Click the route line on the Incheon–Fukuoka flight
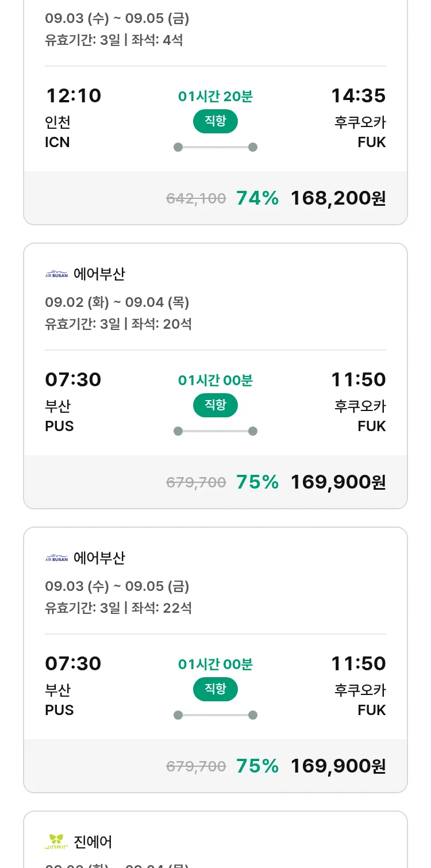Screen dimensions: 431x868 (215, 147)
